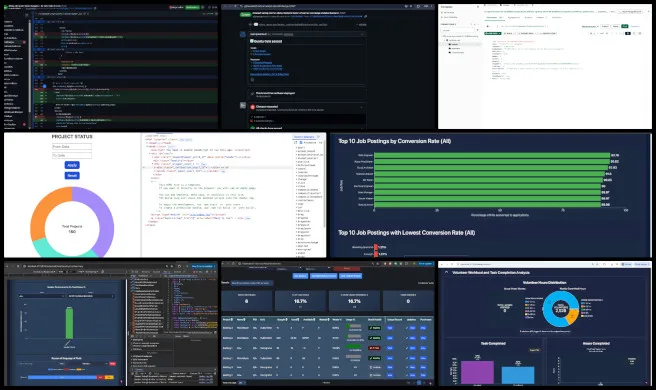Click the heading Top 10 Job Postings with Lowest Conversion Rate
This screenshot has width=656, height=390.
point(406,233)
